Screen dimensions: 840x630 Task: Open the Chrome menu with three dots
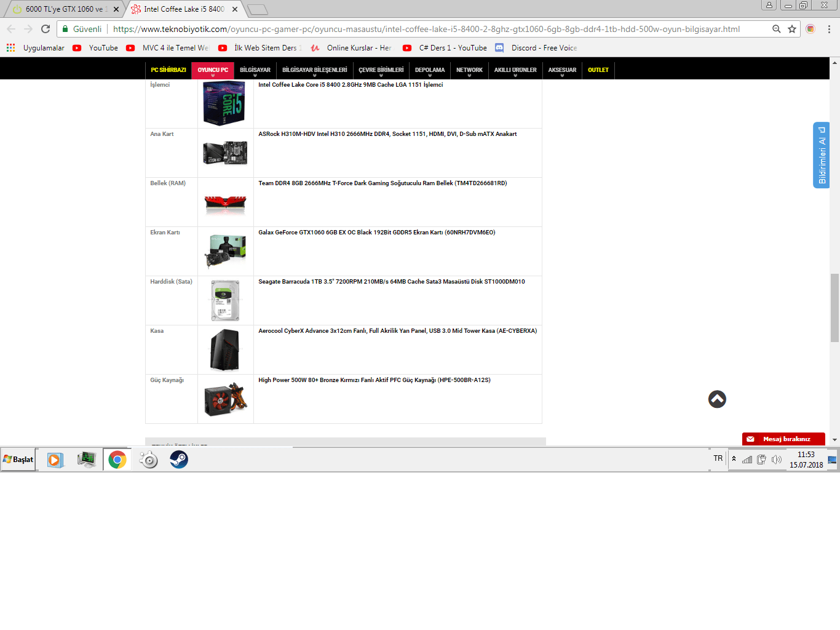(x=829, y=29)
